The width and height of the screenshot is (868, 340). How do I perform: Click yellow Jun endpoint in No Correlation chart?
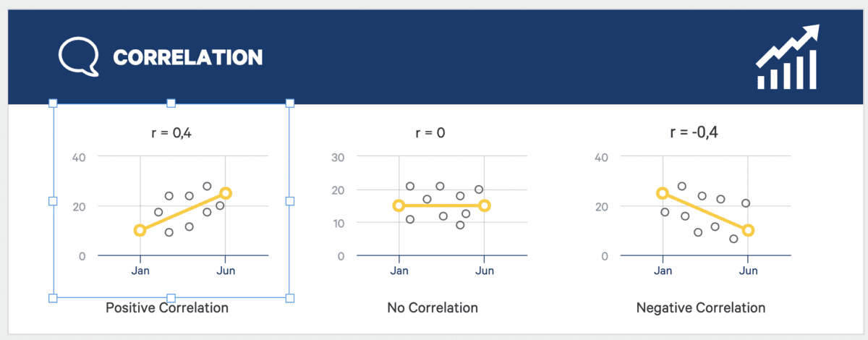click(484, 205)
